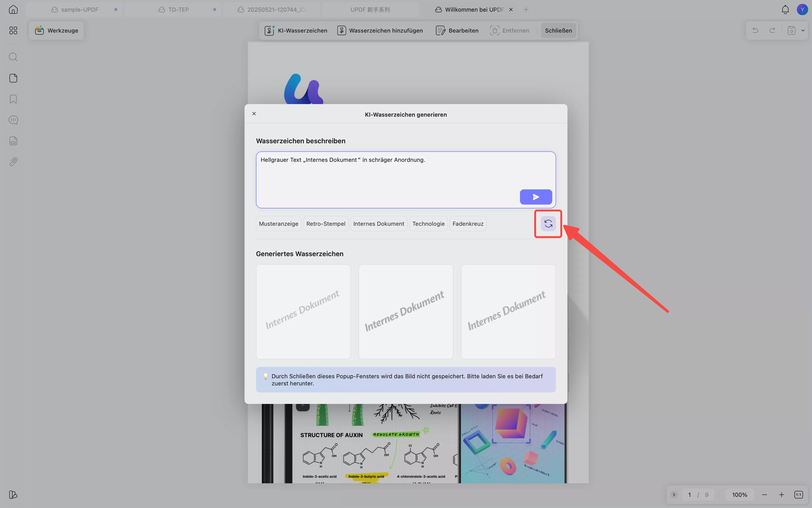Open the bookmark panel icon
The image size is (812, 508).
tap(13, 99)
